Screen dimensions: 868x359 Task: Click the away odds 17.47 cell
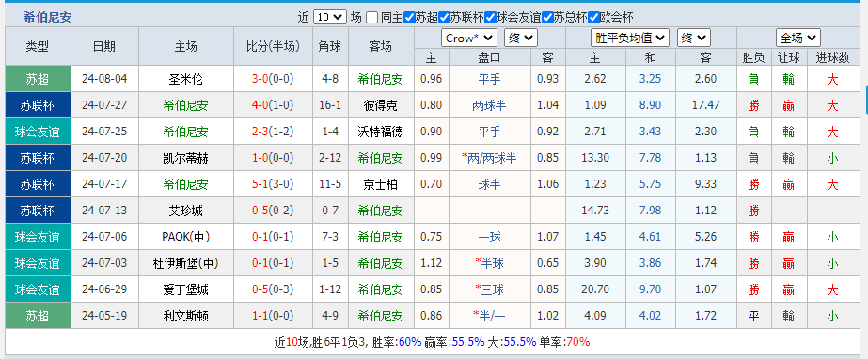pos(706,105)
